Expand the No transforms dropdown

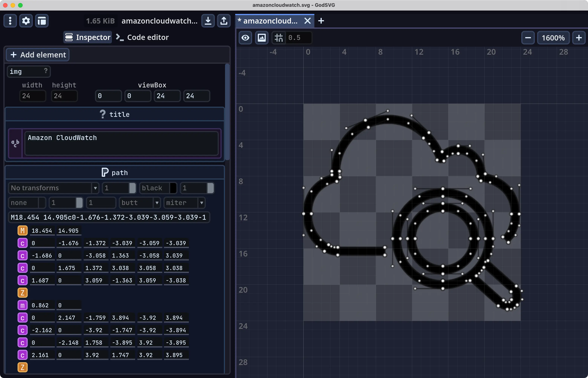[x=95, y=188]
